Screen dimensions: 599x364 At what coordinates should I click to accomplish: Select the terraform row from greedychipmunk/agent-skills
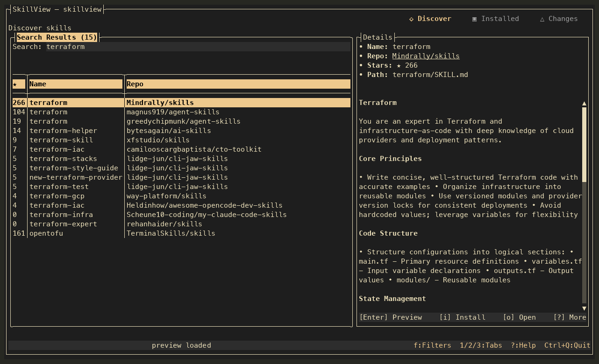pyautogui.click(x=181, y=121)
